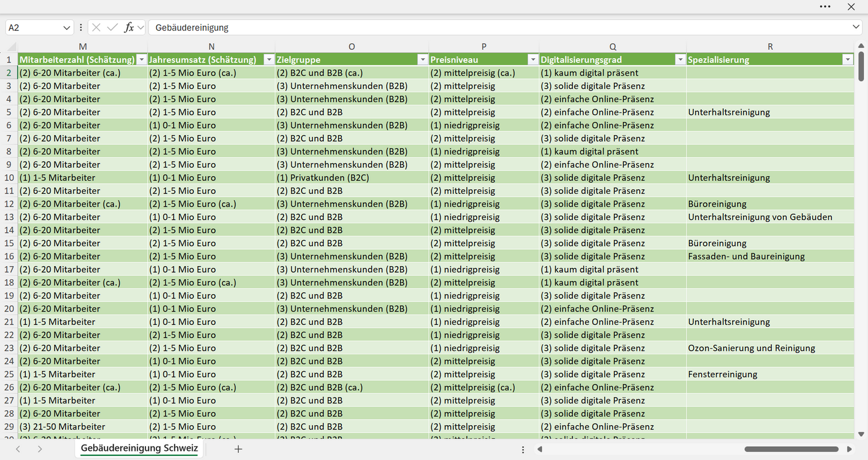Select row 15 header
Screen dimensions: 868x460
(9, 243)
